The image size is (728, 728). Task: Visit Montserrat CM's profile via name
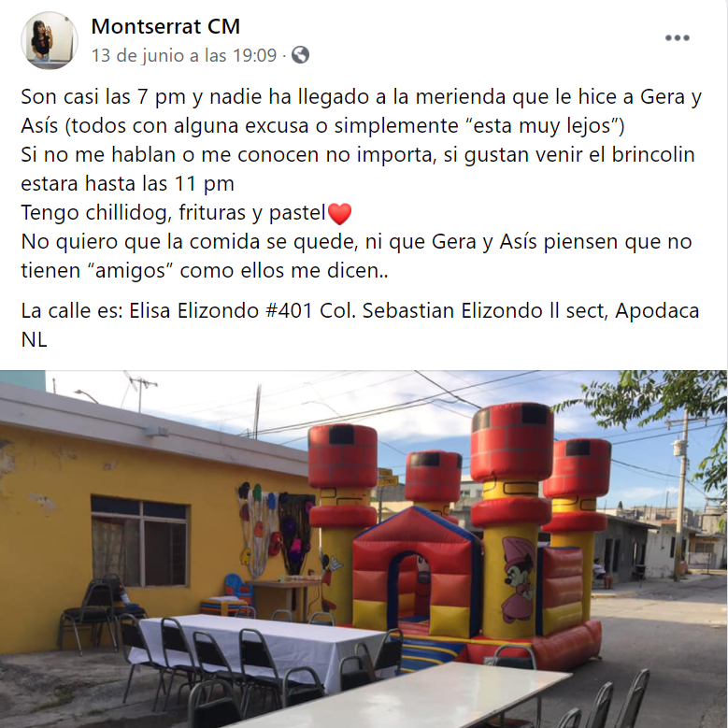[165, 26]
